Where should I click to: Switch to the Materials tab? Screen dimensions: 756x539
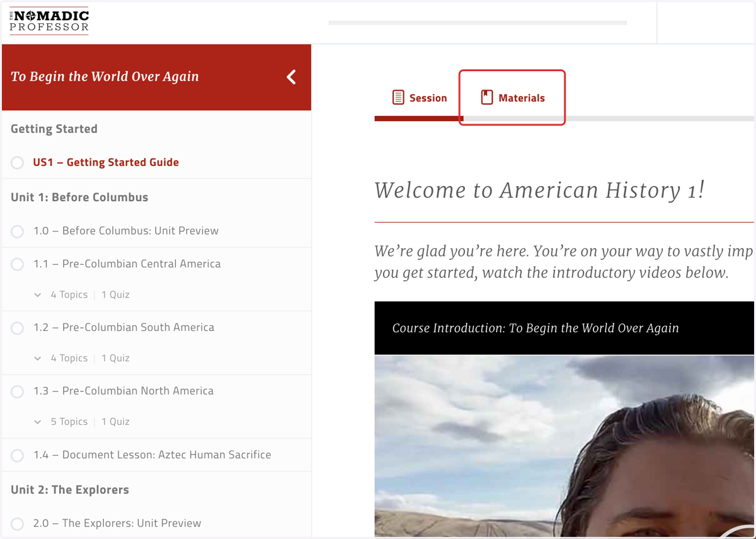[513, 98]
